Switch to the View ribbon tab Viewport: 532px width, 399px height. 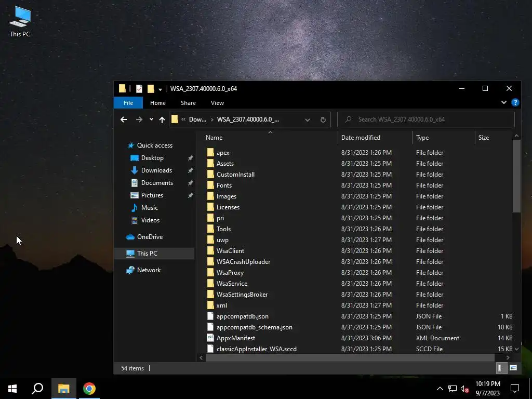218,103
